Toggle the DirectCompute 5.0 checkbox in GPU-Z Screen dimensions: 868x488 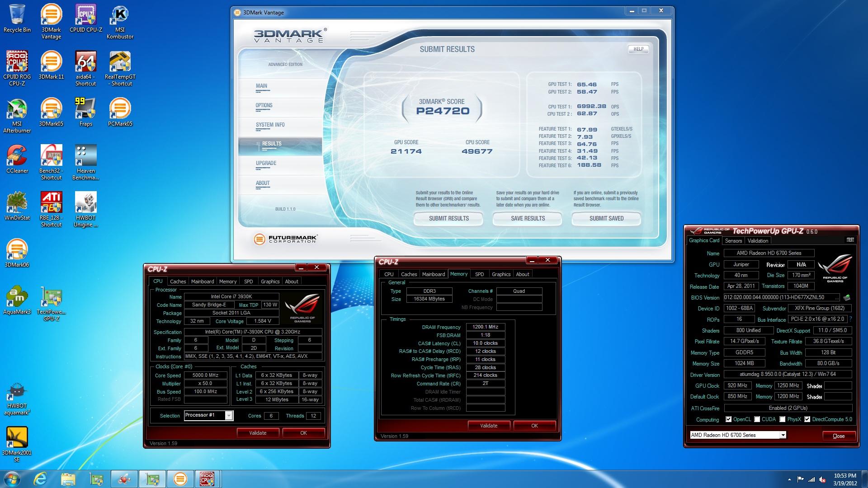coord(807,419)
